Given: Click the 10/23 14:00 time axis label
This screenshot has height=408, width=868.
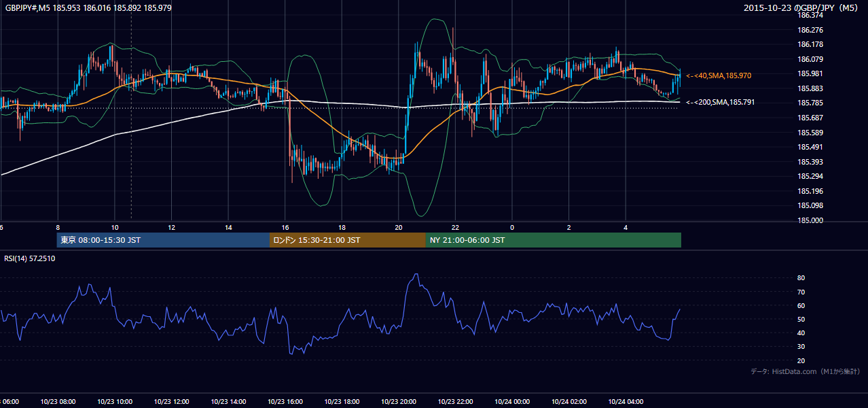Looking at the screenshot, I should point(228,402).
